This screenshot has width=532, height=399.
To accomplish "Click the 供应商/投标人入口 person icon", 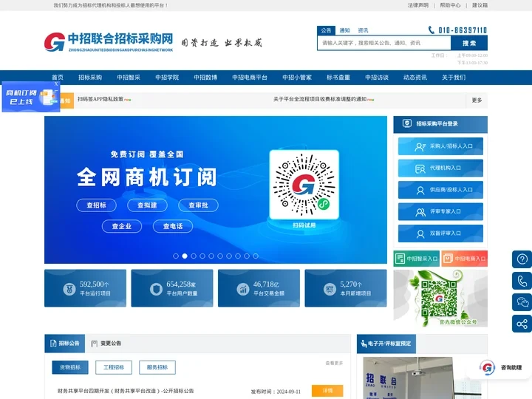I will [x=420, y=191].
